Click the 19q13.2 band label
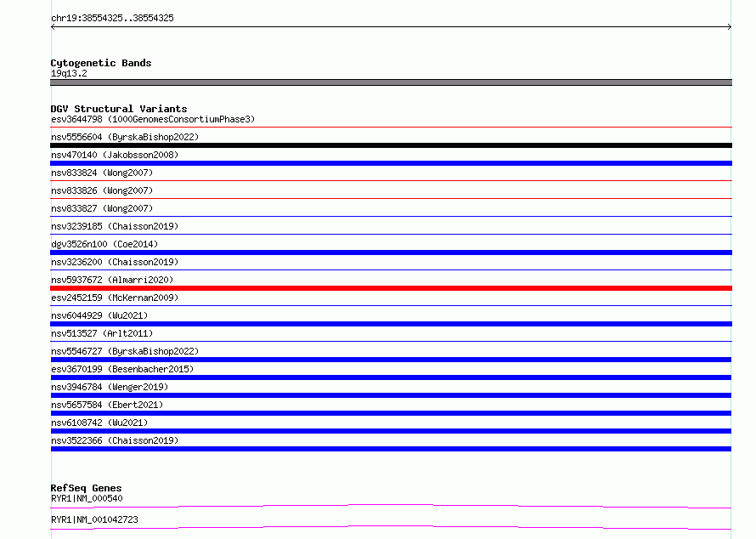This screenshot has width=756, height=539. point(69,73)
